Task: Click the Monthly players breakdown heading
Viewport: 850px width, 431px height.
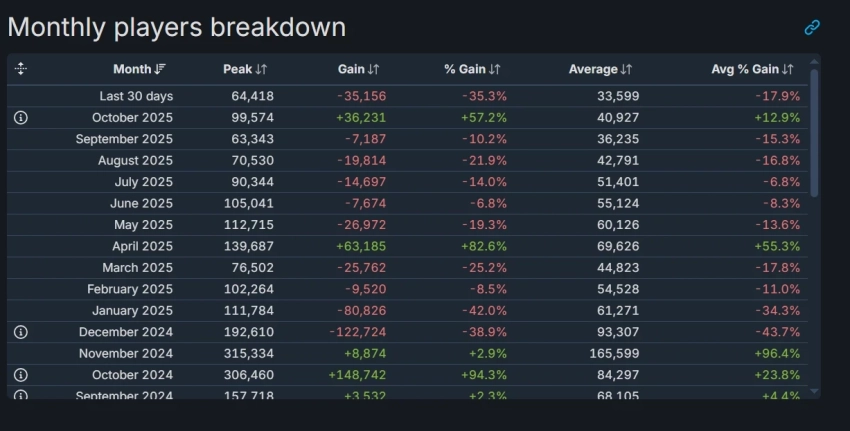Action: [x=177, y=27]
